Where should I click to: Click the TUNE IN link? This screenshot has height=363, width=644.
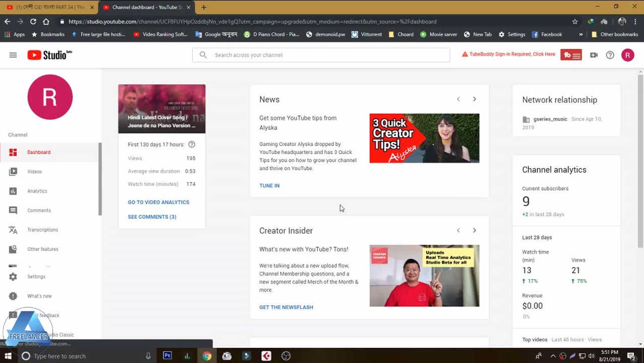269,186
